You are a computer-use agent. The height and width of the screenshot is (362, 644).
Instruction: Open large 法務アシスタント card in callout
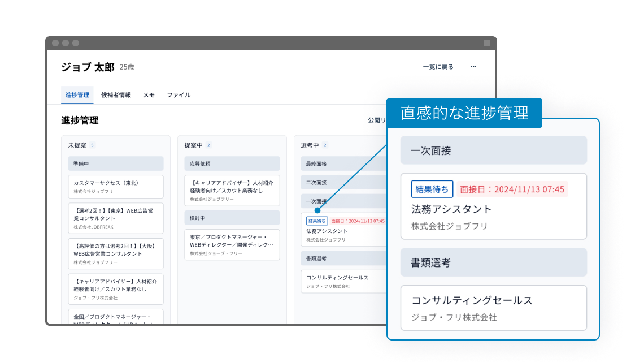(494, 206)
